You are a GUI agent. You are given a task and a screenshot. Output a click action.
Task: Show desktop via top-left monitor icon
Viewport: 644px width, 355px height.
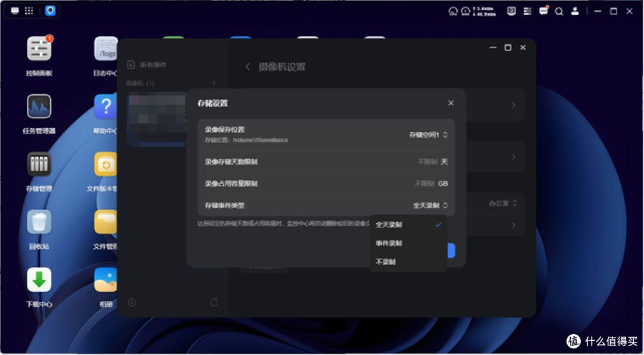[15, 11]
